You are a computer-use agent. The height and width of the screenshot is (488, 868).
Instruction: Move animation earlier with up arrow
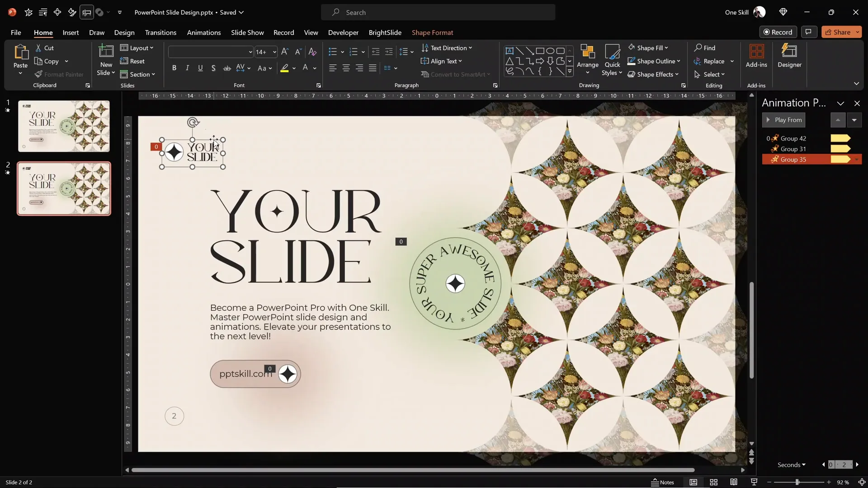tap(838, 120)
